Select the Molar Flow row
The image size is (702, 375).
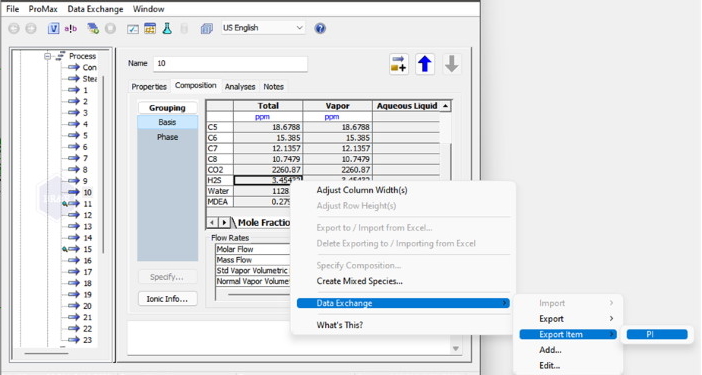click(x=253, y=249)
